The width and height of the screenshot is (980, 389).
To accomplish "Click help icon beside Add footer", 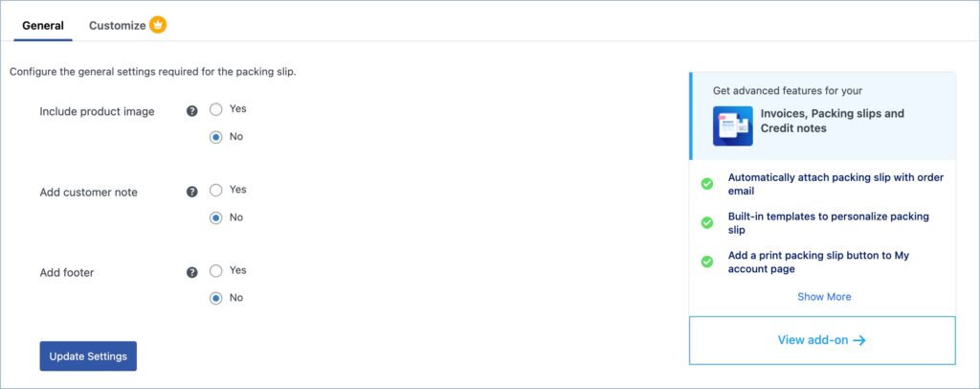I will [x=191, y=273].
